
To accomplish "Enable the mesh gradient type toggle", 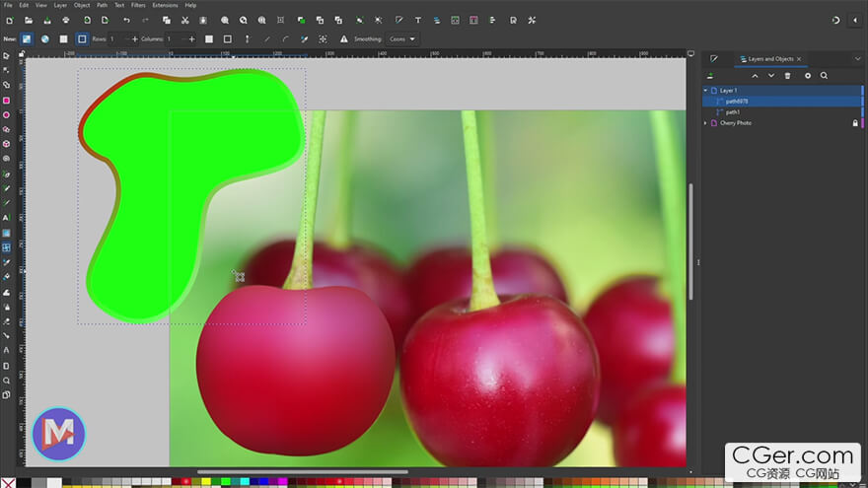I will pos(27,39).
